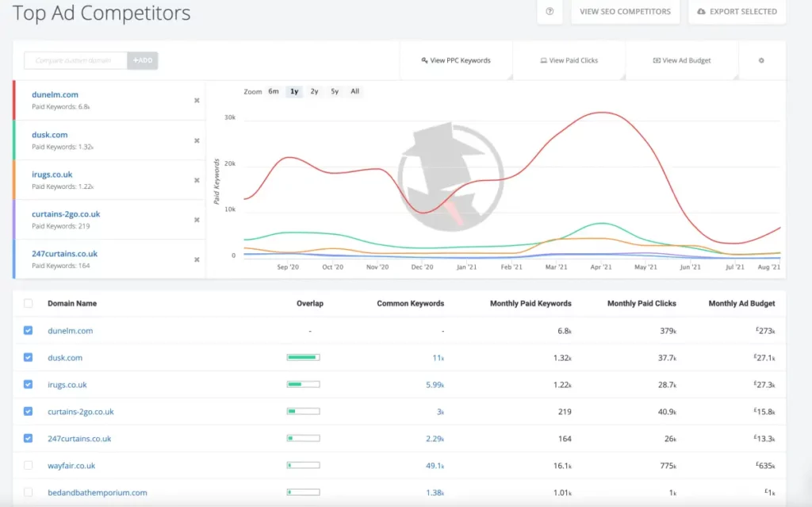Click wayfair.co.uk common keywords 49.1k
The width and height of the screenshot is (812, 507).
coord(435,466)
